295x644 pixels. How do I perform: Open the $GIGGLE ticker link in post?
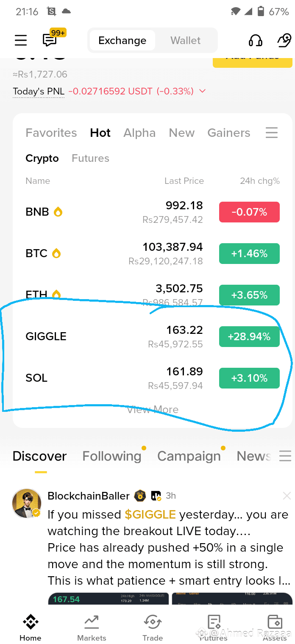point(150,515)
